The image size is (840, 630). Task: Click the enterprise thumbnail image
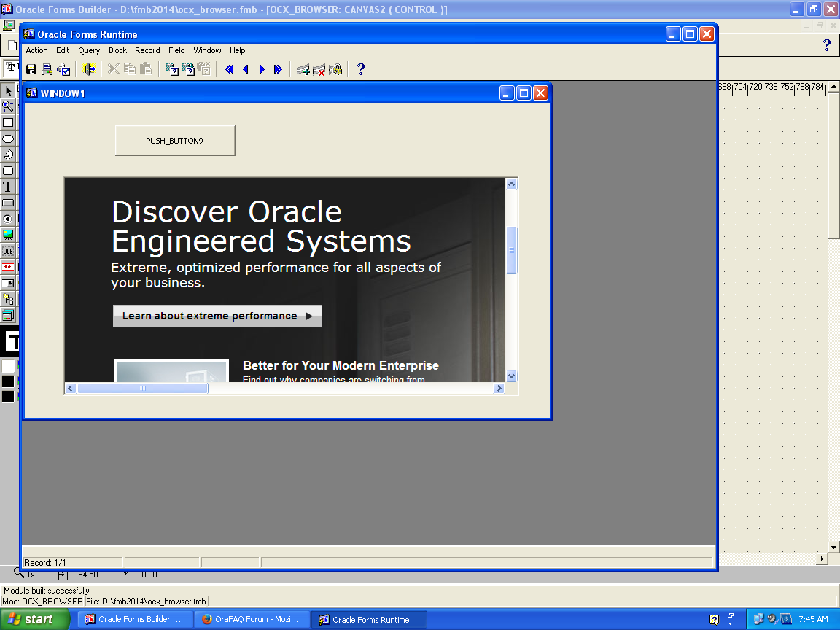click(171, 370)
